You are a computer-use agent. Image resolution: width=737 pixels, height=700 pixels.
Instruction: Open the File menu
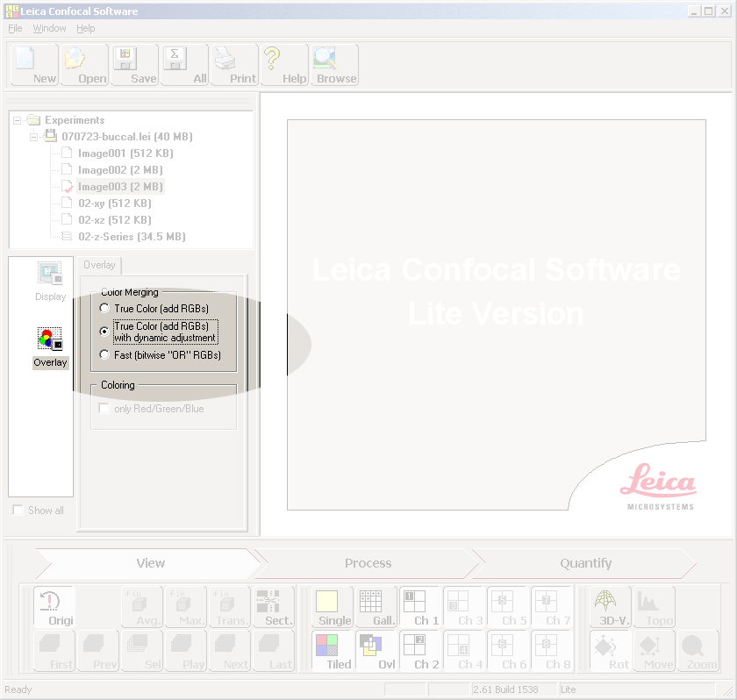[15, 28]
